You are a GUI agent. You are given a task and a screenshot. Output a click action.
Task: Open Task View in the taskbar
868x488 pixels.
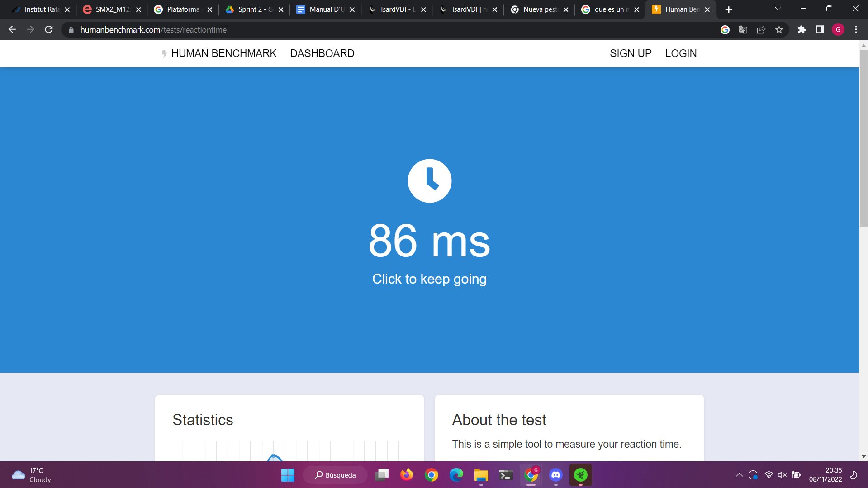(382, 475)
